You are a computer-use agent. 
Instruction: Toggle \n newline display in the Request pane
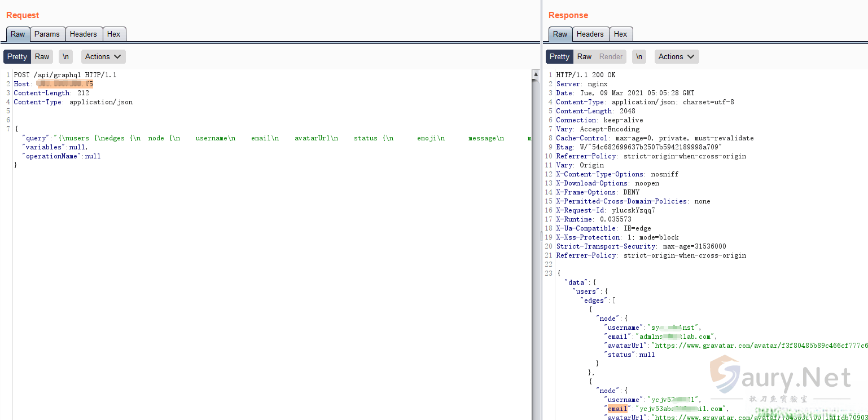[x=65, y=56]
